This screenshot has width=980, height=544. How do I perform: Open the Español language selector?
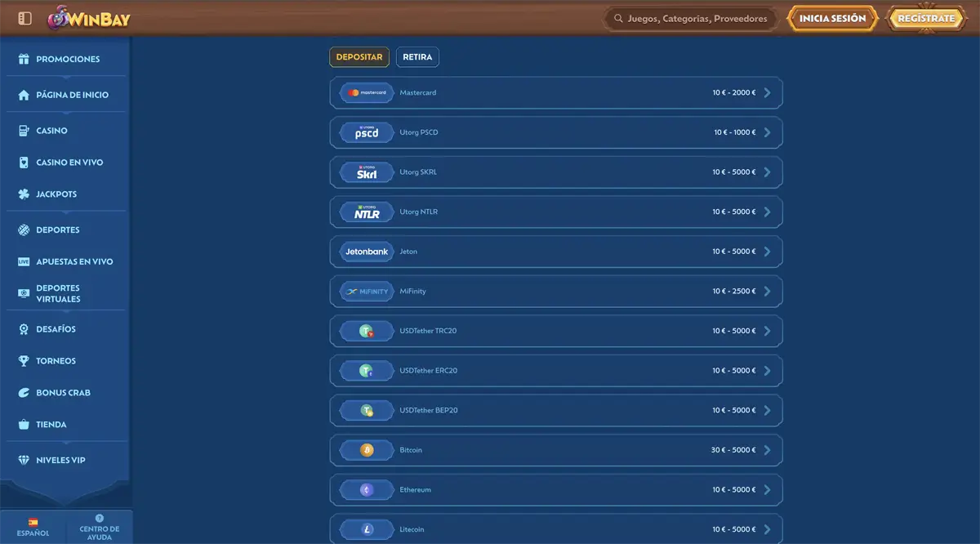(33, 527)
